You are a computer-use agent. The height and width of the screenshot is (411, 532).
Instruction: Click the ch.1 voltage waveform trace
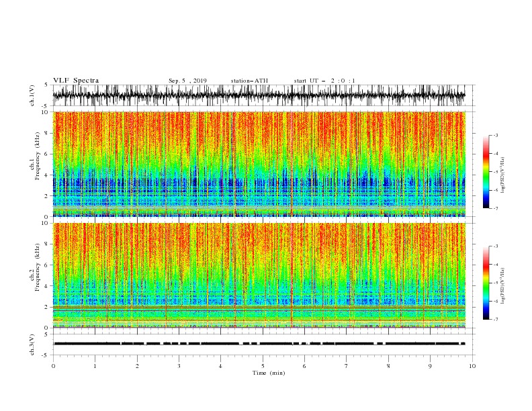[x=259, y=95]
